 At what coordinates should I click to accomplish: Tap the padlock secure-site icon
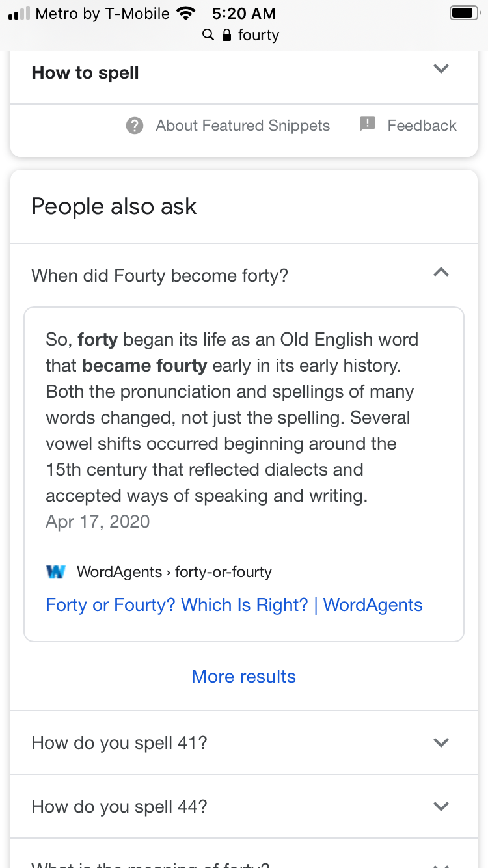(226, 34)
